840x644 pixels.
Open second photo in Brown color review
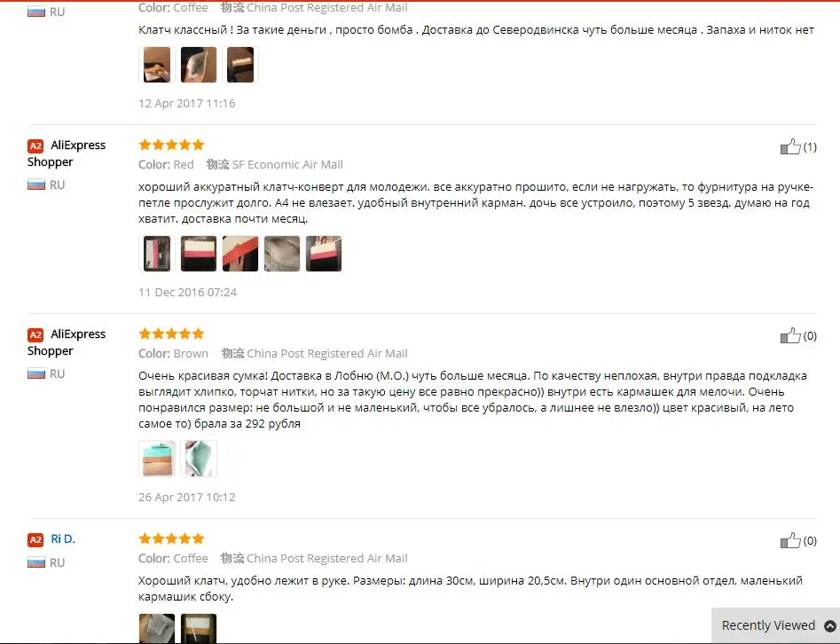pos(199,459)
